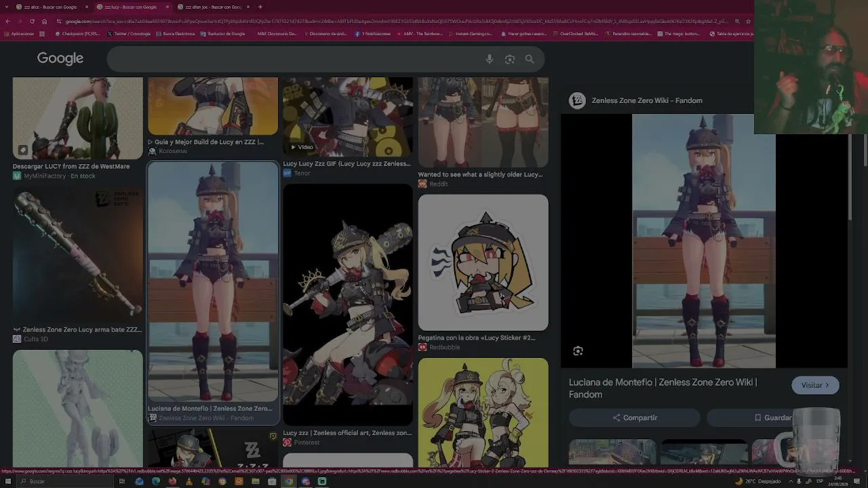Click the magnifier search button
This screenshot has height=488, width=868.
point(530,60)
